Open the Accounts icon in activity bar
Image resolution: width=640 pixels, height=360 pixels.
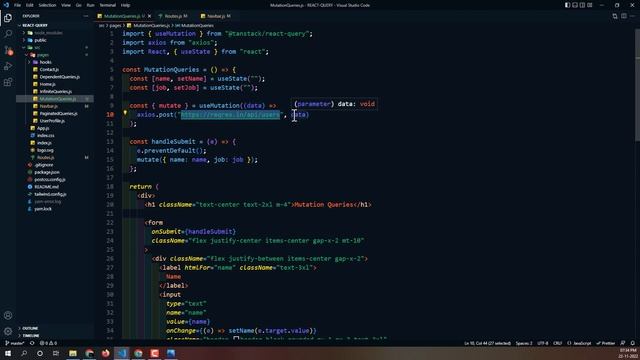point(8,315)
